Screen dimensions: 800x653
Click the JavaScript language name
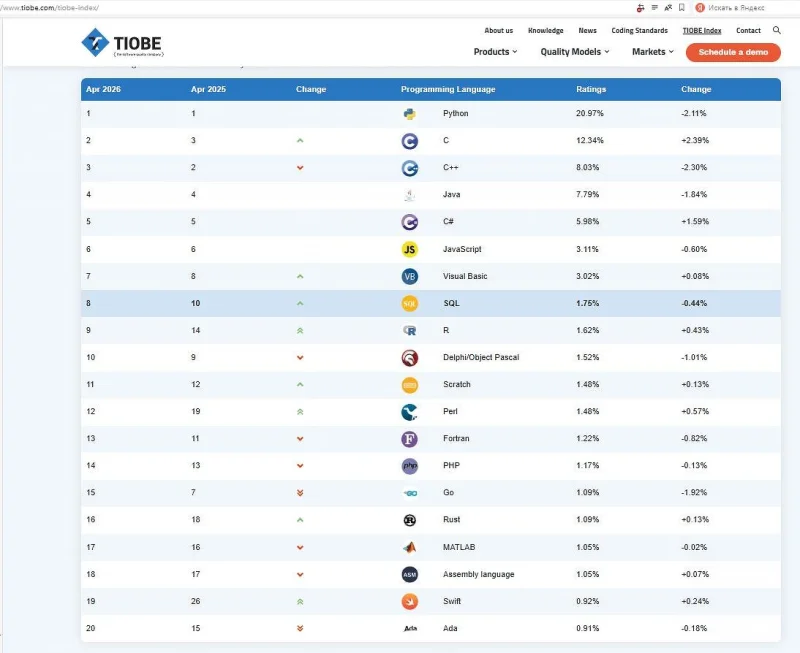click(x=462, y=249)
